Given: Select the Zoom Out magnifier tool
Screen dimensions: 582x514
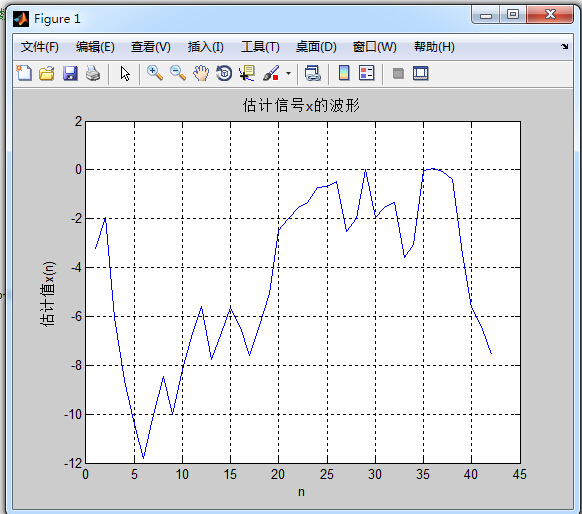Looking at the screenshot, I should [178, 73].
